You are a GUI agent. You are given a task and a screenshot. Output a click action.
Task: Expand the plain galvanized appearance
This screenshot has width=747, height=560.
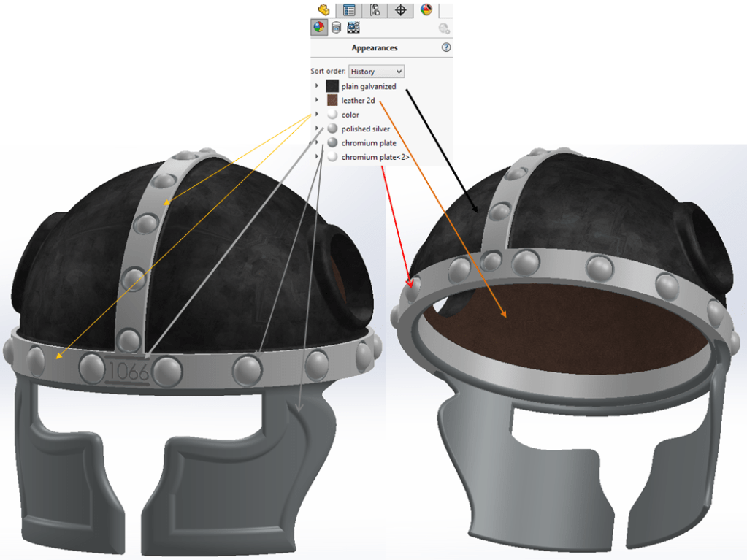pos(317,86)
